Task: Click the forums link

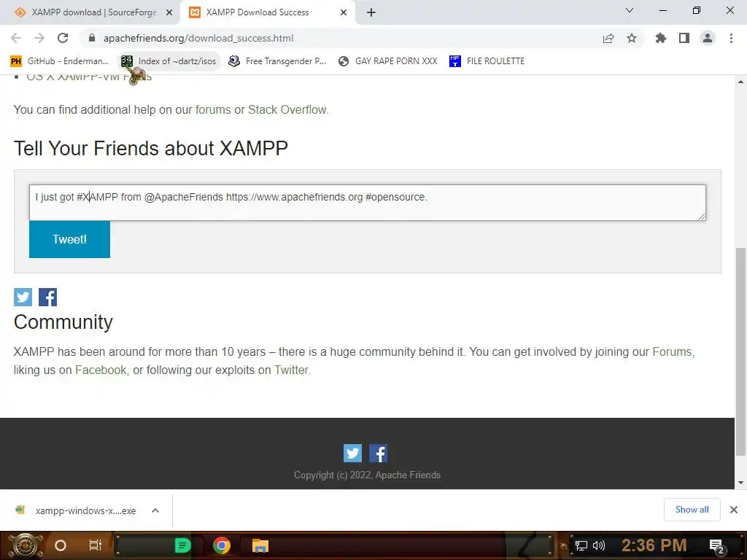Action: [x=213, y=109]
